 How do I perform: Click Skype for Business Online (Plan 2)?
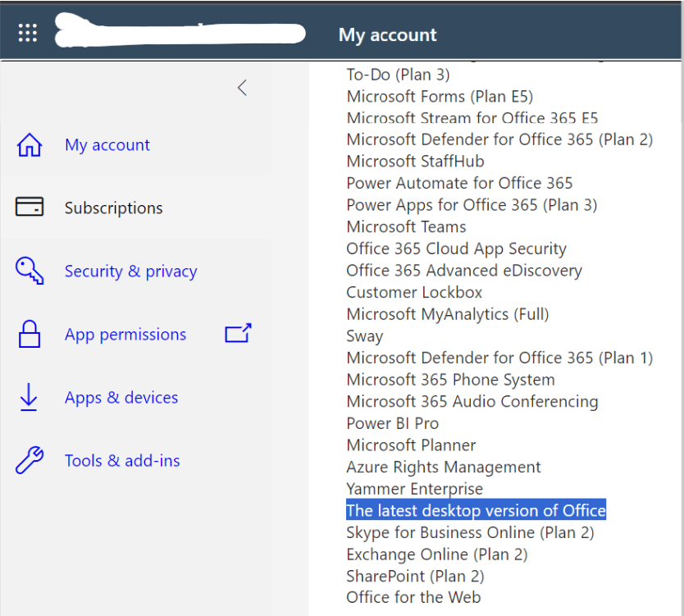[x=470, y=532]
